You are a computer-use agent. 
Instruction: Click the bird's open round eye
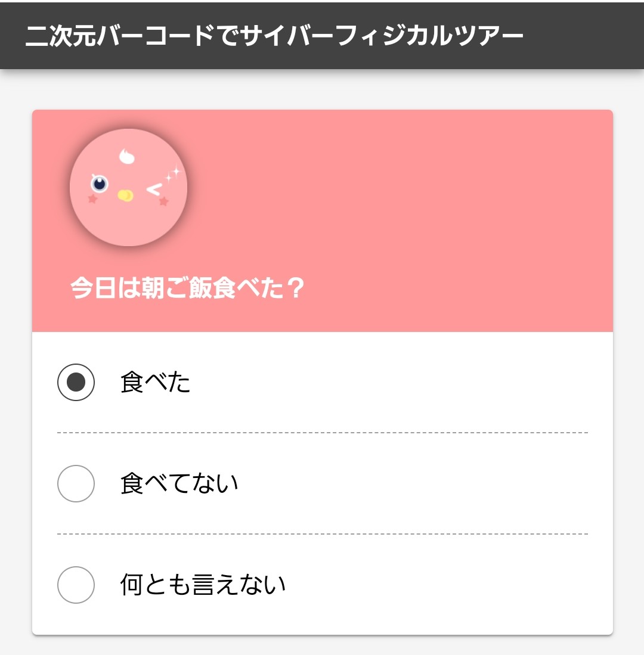coord(100,184)
